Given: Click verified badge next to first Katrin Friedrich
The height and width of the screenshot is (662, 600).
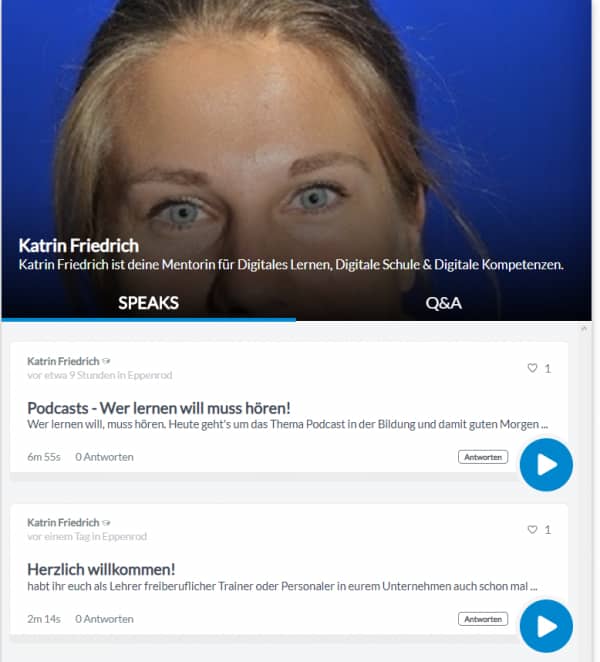Looking at the screenshot, I should (106, 361).
